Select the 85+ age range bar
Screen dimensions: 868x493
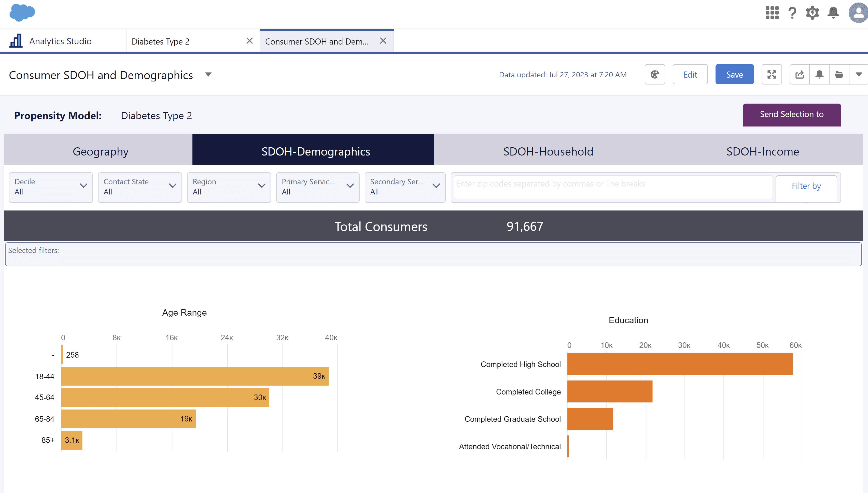coord(72,440)
